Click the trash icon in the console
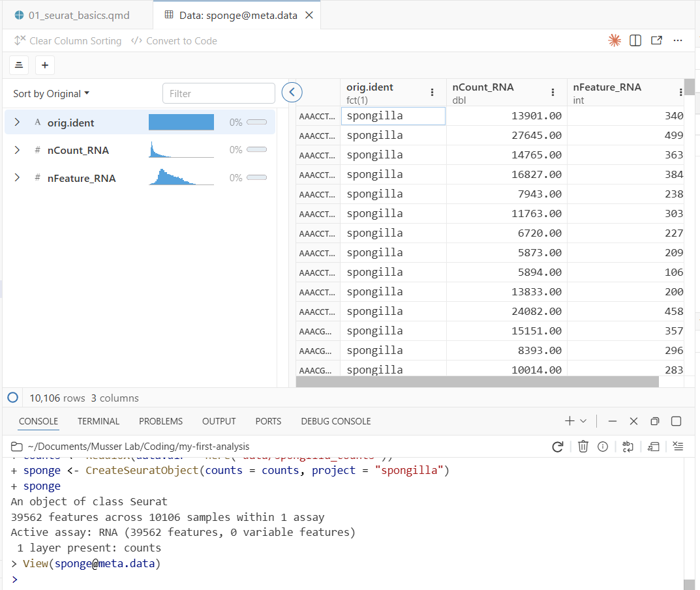Screen dimensions: 700x590 [583, 447]
